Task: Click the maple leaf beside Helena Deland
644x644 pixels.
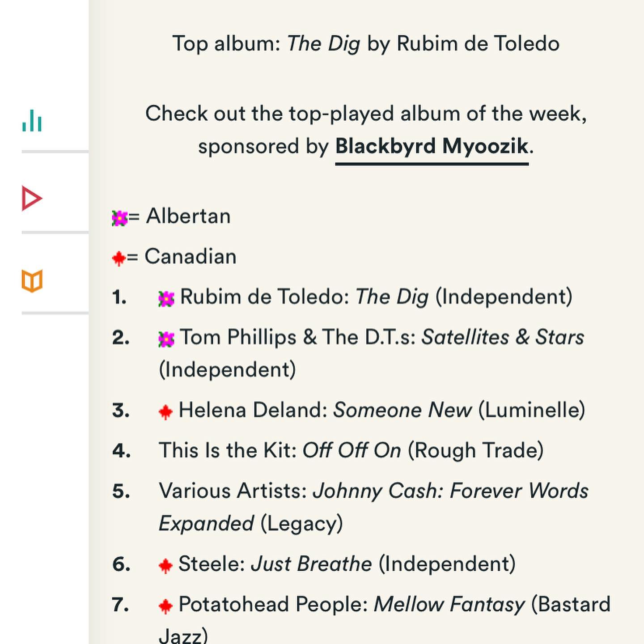Action: [x=165, y=412]
